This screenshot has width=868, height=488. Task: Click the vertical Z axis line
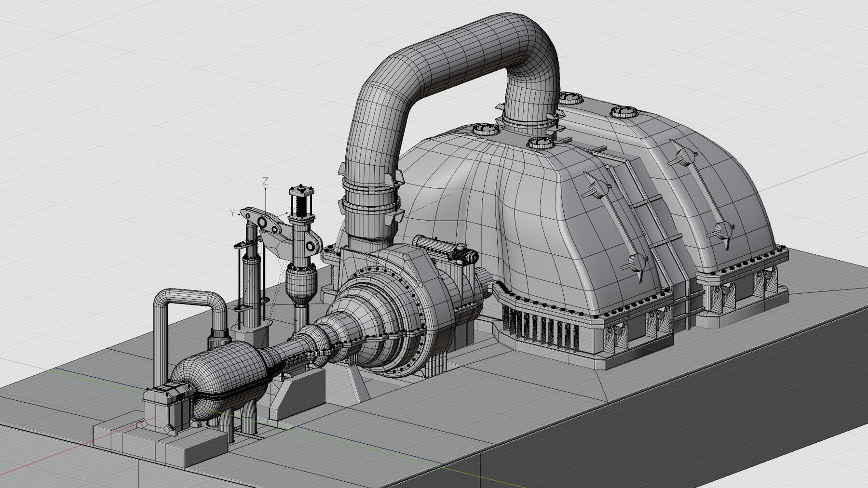tap(265, 200)
